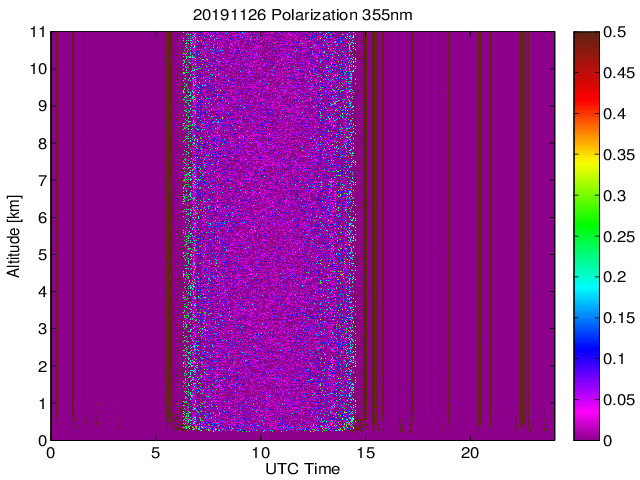Click the y-axis tick label 6
The image size is (640, 480).
tap(42, 218)
